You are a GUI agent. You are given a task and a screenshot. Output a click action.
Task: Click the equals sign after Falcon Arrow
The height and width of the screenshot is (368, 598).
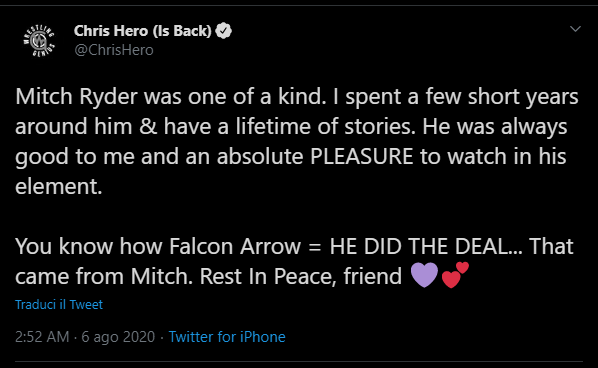[x=315, y=247]
